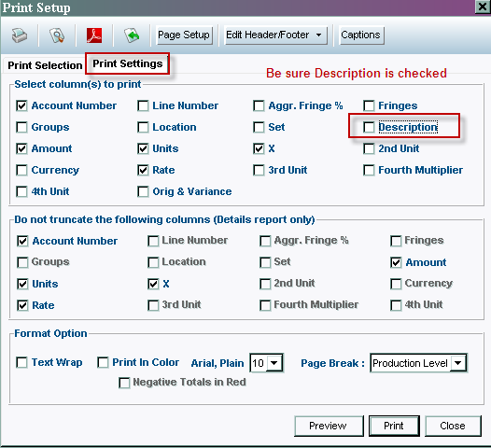The image size is (491, 448).
Task: Open print preview magnifier icon
Action: [x=57, y=35]
